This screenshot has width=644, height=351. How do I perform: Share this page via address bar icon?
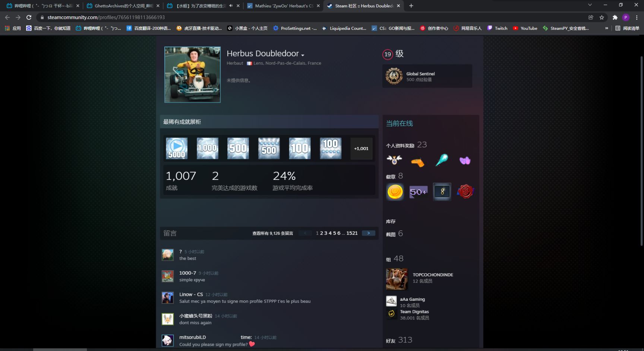[x=591, y=17]
